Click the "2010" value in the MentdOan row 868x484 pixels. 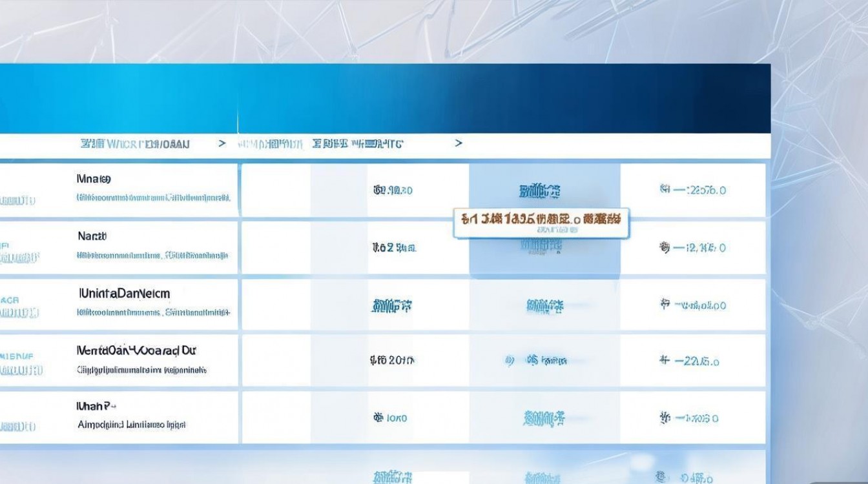(391, 360)
